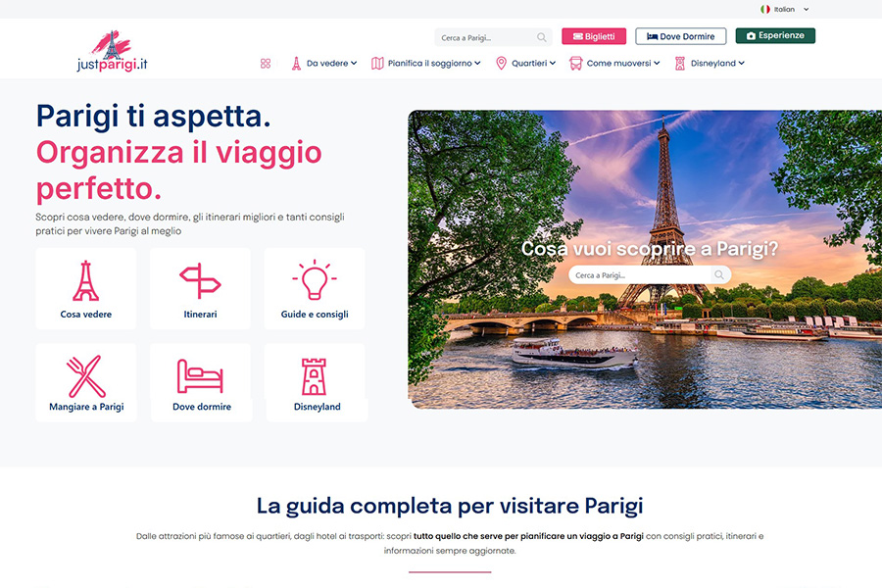Click the header search magnifier icon
The height and width of the screenshot is (588, 882).
coord(541,37)
